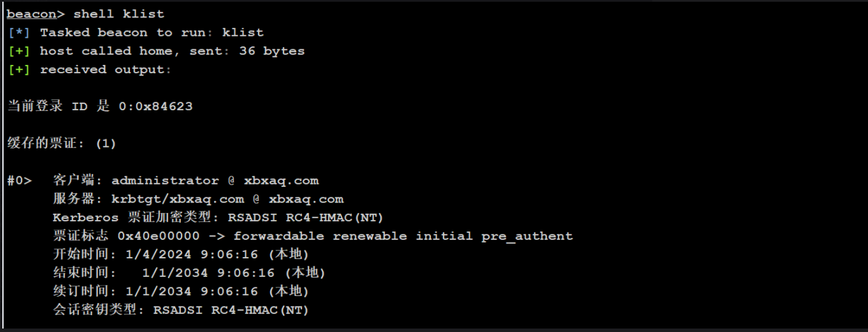This screenshot has height=332, width=868.
Task: Click the logon ID value 0:0x84623
Action: (x=155, y=106)
